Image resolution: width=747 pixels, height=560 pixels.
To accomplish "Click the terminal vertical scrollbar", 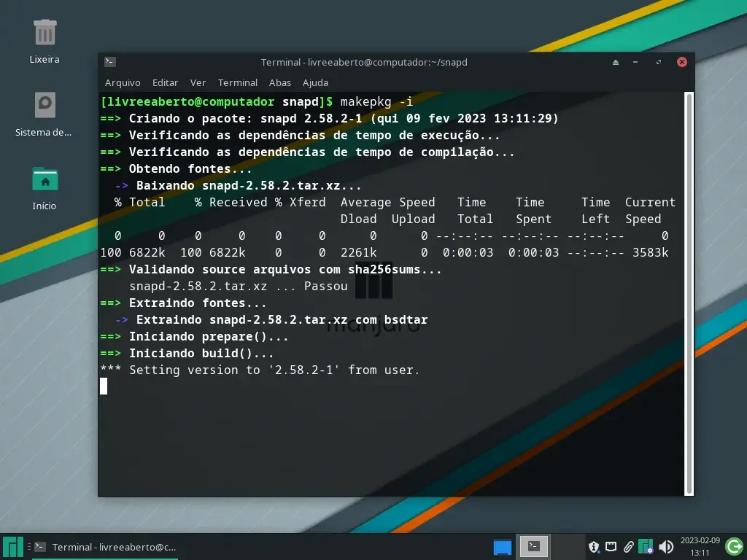I will 689,294.
